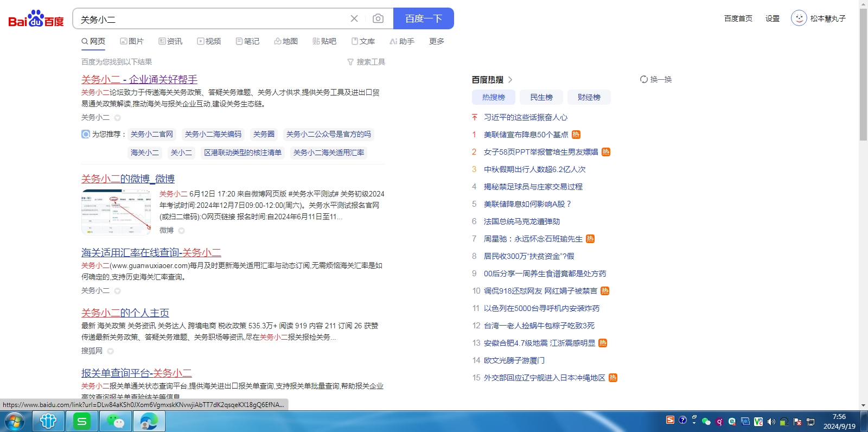Viewport: 868px width, 432px height.
Task: Open the Windows Start button
Action: (15, 421)
